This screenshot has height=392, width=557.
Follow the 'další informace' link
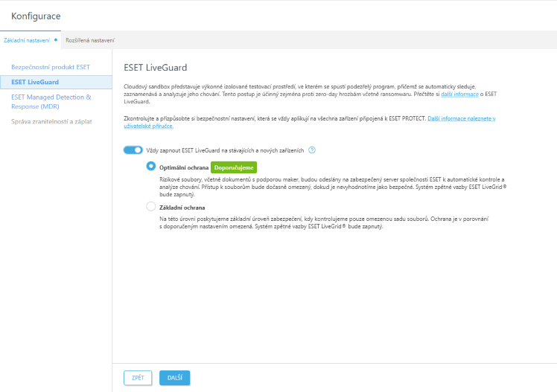tap(459, 94)
